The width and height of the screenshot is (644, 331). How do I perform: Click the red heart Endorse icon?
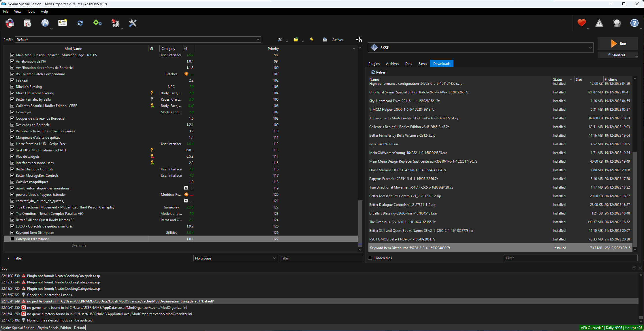[581, 23]
